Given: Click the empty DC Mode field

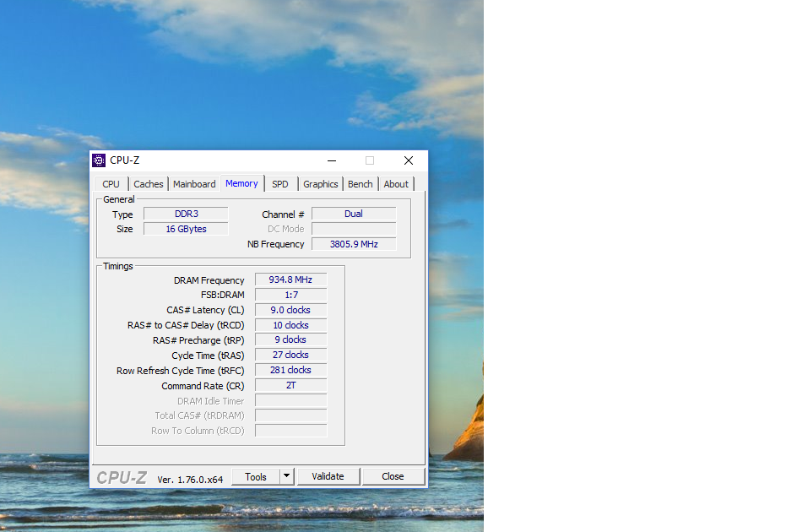Looking at the screenshot, I should (354, 229).
